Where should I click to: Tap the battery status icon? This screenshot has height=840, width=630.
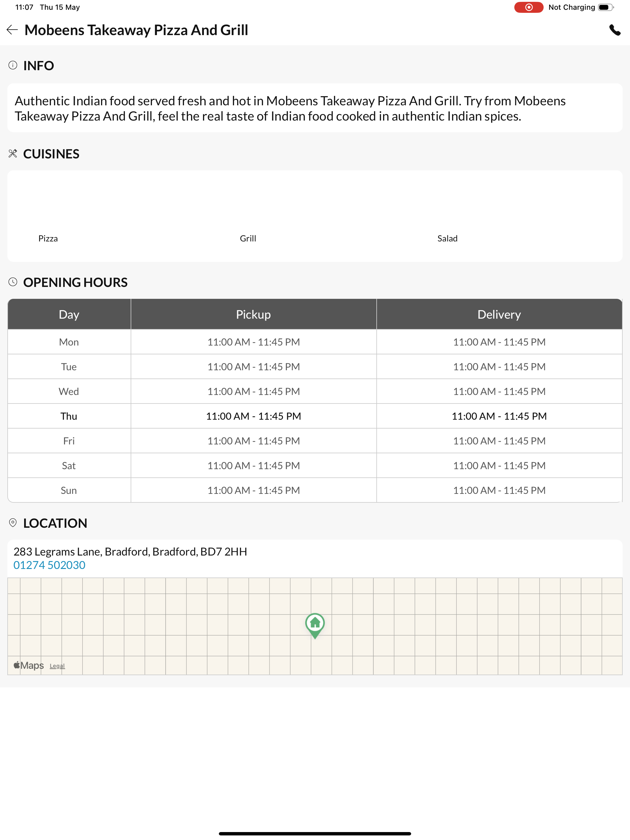(x=606, y=7)
